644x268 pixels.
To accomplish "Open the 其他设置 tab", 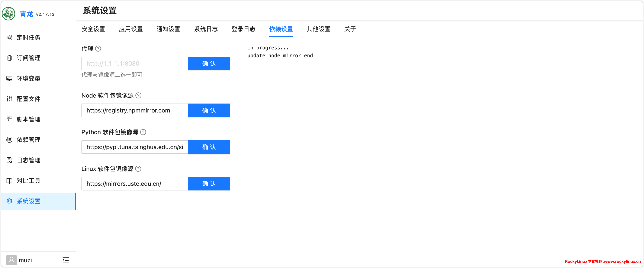I will click(318, 29).
